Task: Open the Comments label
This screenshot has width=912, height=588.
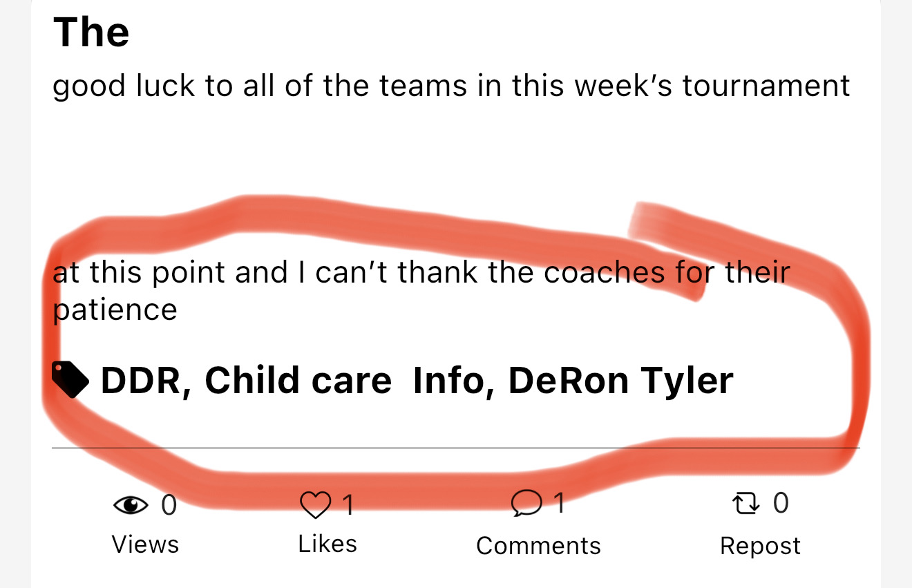Action: (x=538, y=546)
